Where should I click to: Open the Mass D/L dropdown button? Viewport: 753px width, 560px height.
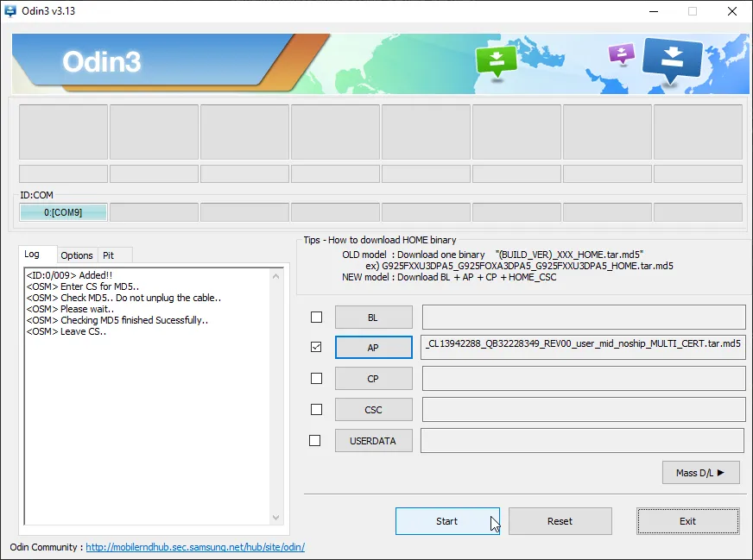tap(700, 472)
